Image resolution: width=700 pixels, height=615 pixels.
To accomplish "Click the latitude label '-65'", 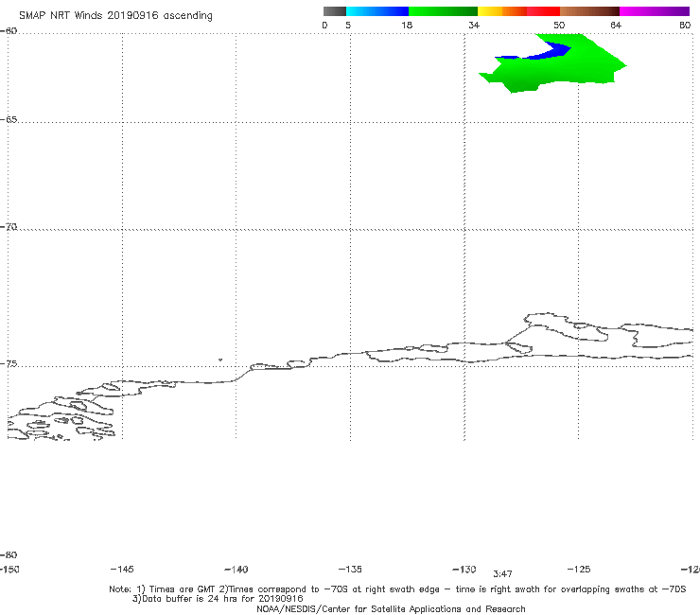I will point(9,120).
